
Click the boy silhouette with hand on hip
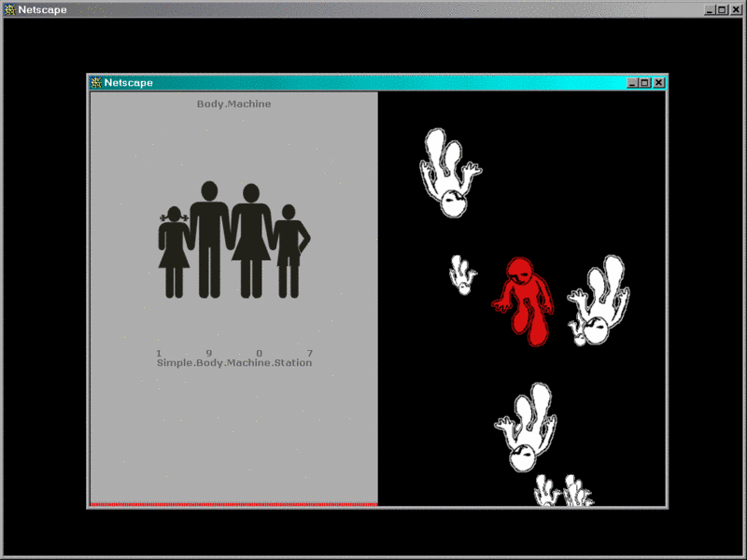coord(291,251)
